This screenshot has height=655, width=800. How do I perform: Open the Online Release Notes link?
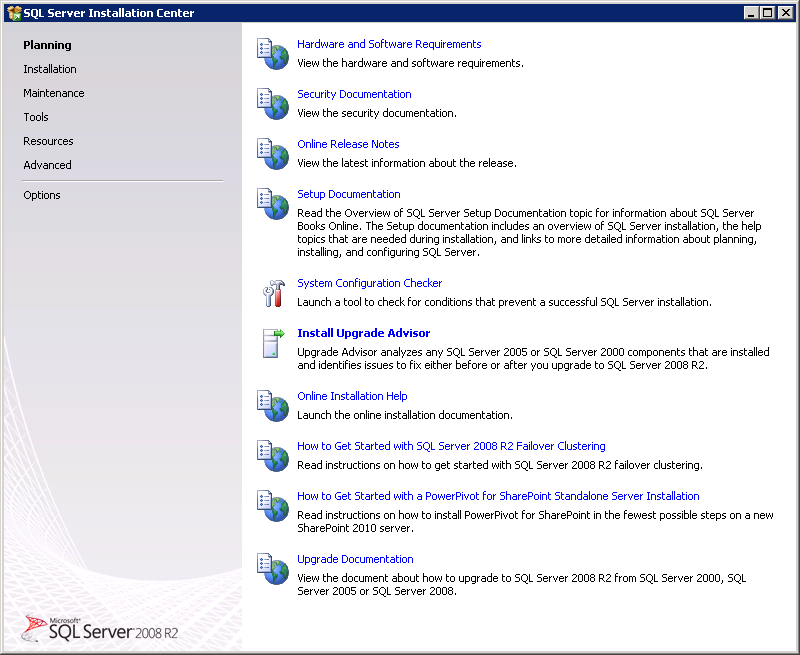coord(348,144)
